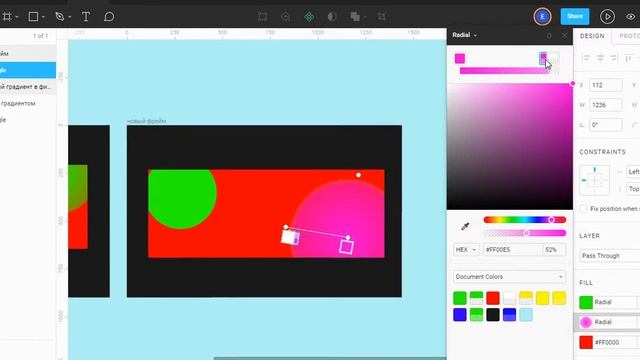This screenshot has width=640, height=360.
Task: Select the Comment tool
Action: click(x=109, y=17)
